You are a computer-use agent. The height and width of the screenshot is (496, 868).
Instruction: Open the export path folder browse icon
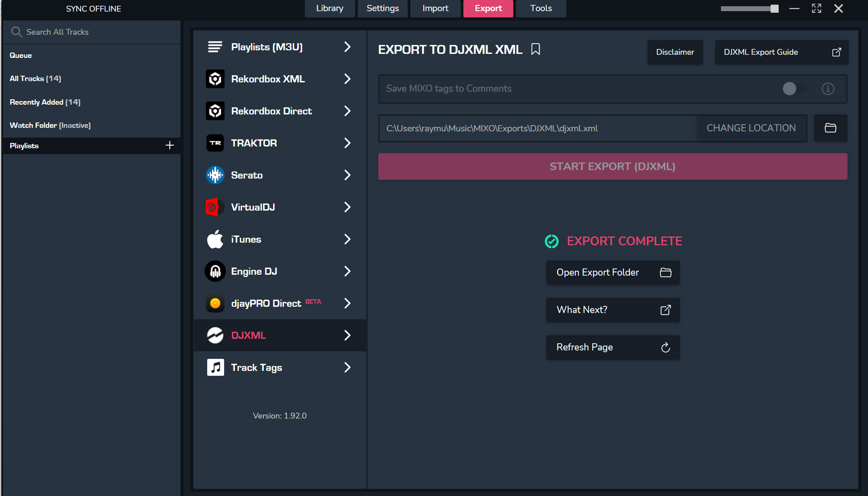831,128
